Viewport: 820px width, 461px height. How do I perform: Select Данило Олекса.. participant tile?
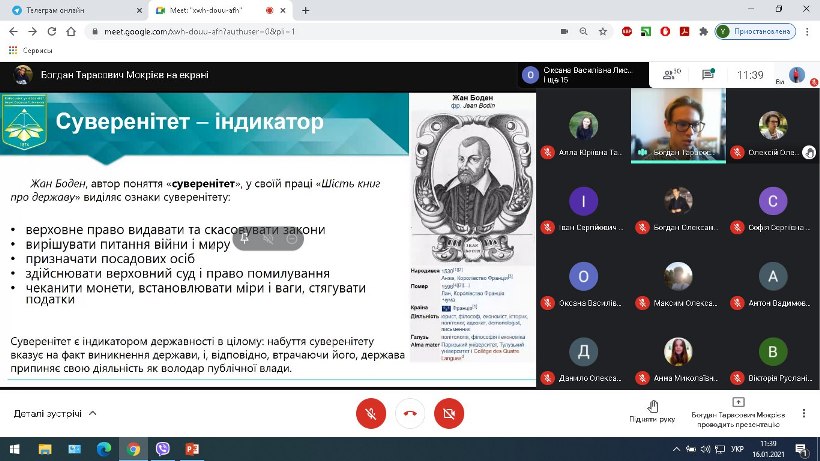583,351
